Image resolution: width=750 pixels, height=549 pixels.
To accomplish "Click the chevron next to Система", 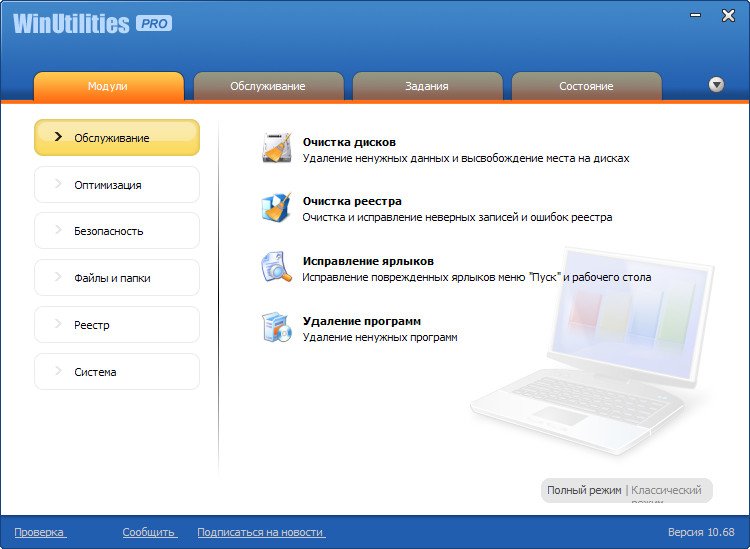I will (58, 371).
